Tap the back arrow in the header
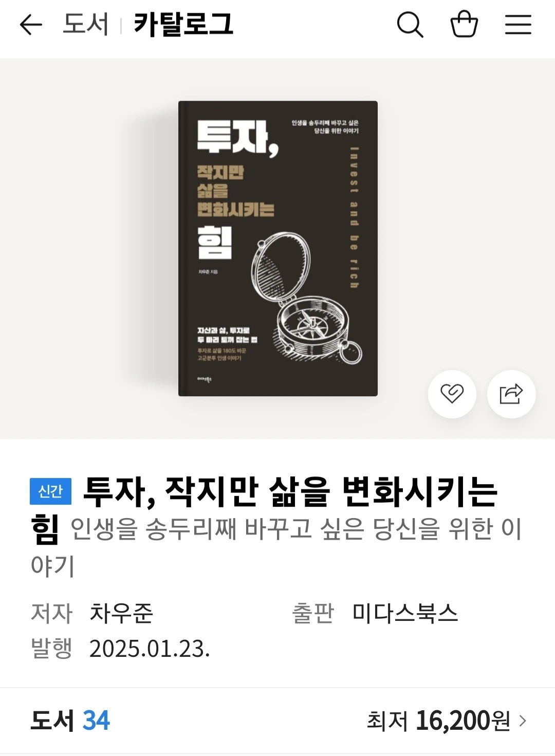555x756 pixels. click(31, 25)
